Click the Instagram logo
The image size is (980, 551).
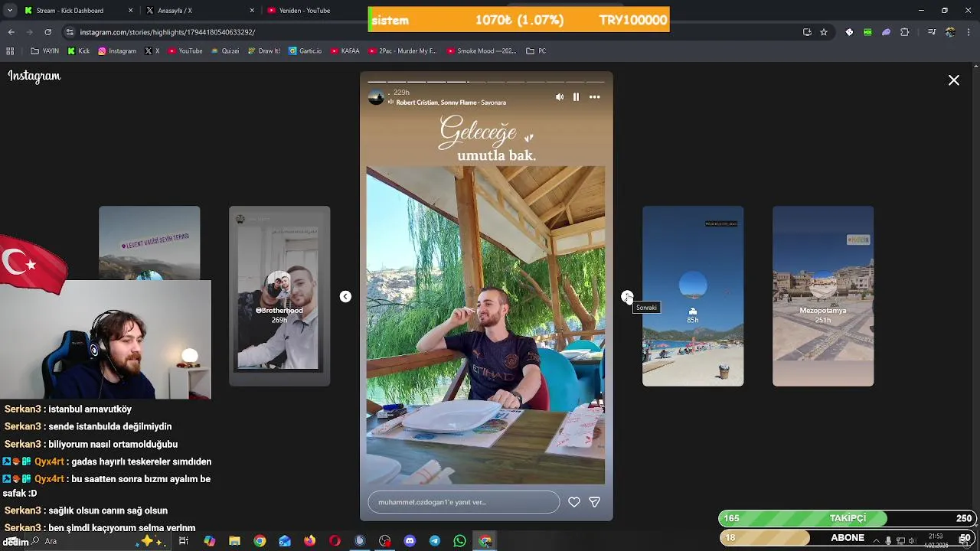coord(34,76)
